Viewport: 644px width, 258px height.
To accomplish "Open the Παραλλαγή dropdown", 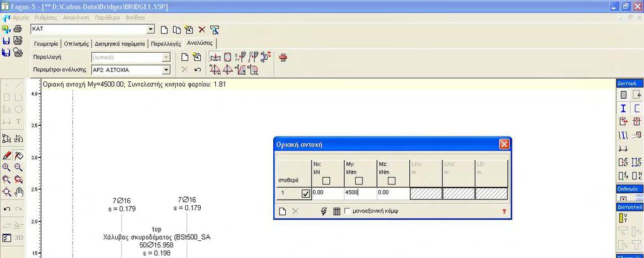I will (166, 57).
